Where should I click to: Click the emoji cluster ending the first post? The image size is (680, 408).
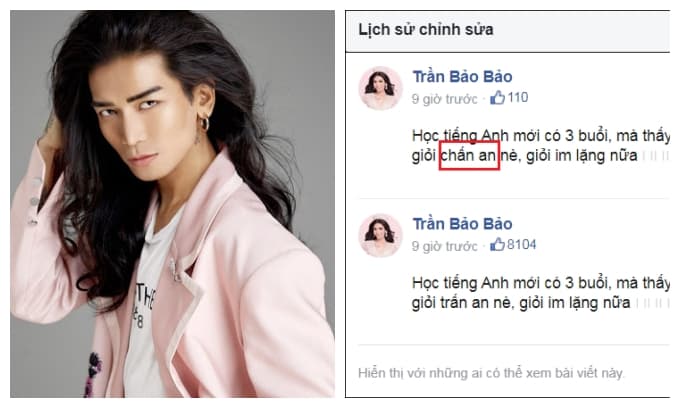tap(656, 156)
